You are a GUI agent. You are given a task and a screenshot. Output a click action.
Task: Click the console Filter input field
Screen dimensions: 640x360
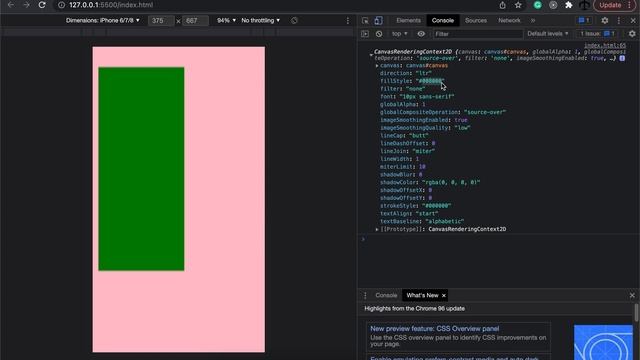point(478,34)
